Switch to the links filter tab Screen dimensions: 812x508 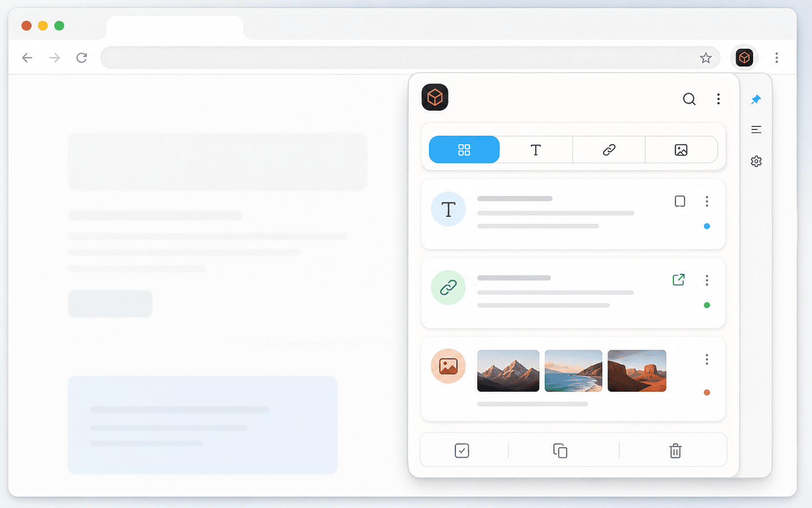(x=609, y=150)
